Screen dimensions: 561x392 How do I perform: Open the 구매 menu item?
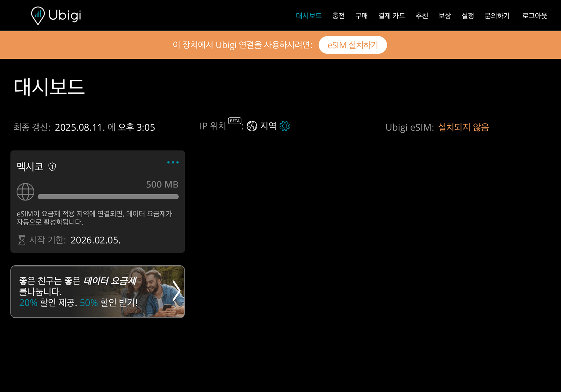(x=361, y=16)
